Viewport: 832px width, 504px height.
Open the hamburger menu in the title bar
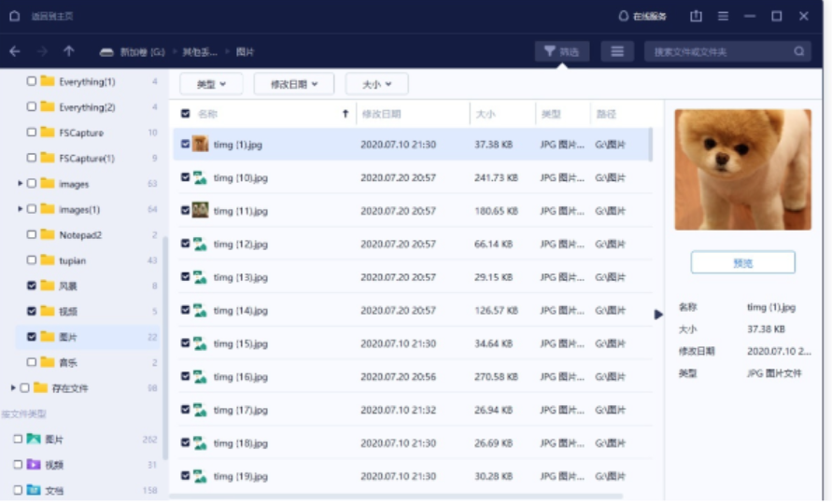(723, 16)
